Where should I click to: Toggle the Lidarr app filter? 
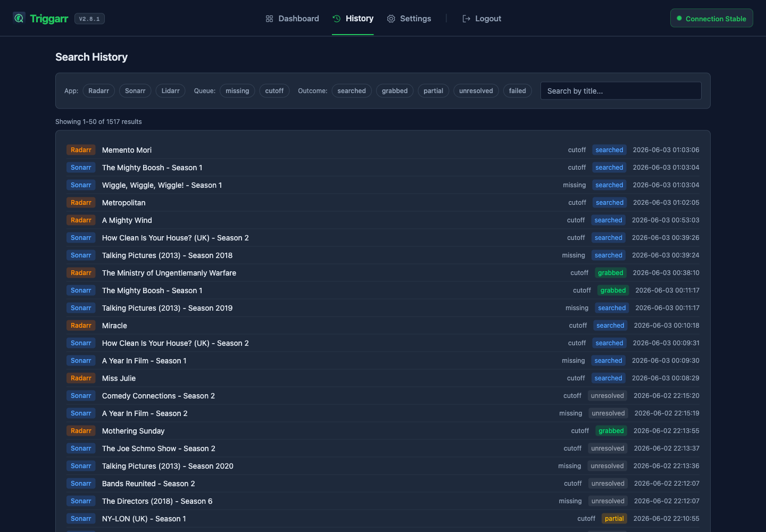point(171,91)
